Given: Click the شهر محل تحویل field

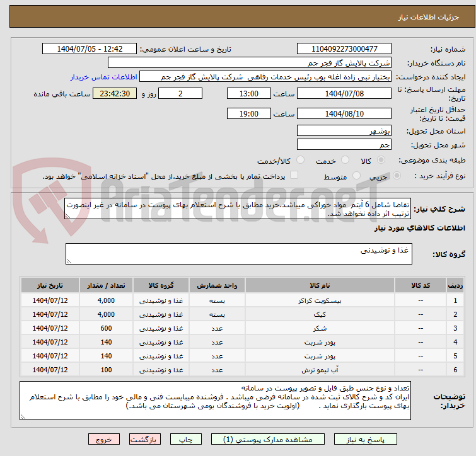Looking at the screenshot, I should [x=344, y=144].
